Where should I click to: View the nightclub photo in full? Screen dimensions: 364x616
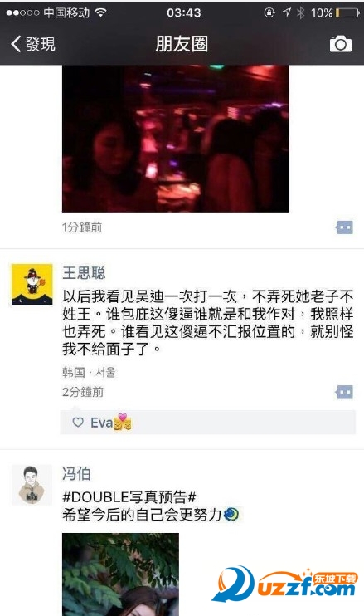pyautogui.click(x=175, y=139)
